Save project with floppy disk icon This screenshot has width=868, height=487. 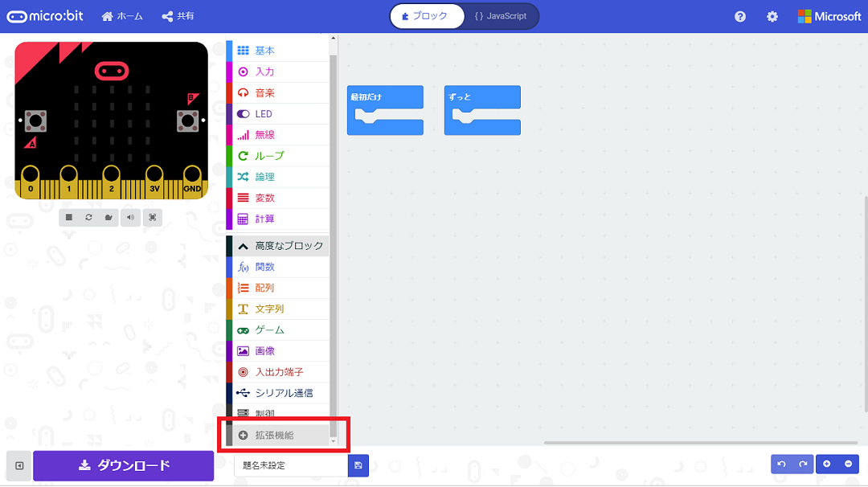(358, 465)
